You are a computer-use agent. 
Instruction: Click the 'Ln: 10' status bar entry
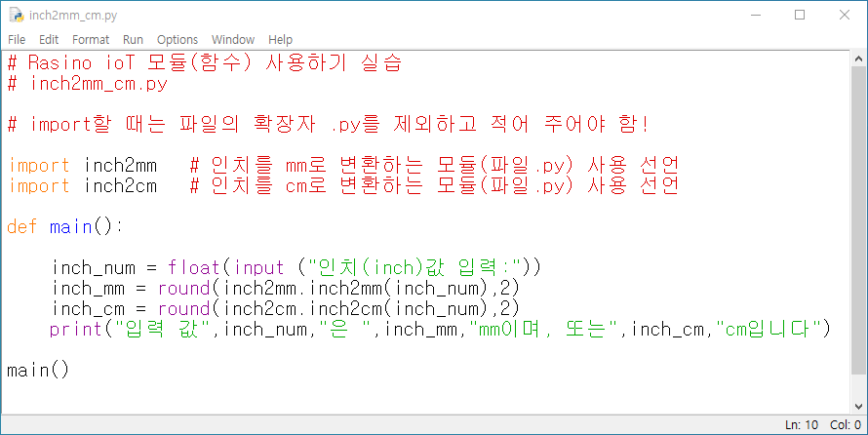[x=801, y=425]
